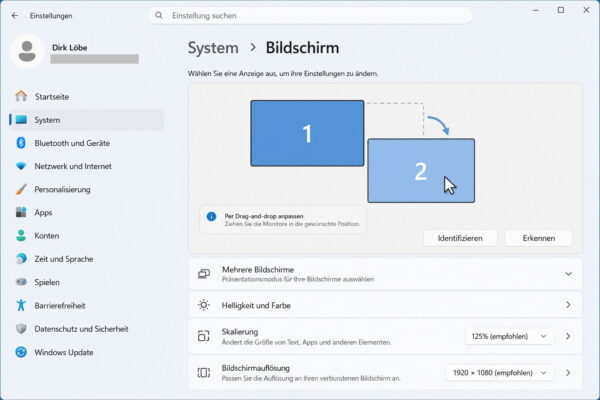Image resolution: width=600 pixels, height=400 pixels.
Task: Open Zeit und Sprache settings
Action: pos(87,259)
